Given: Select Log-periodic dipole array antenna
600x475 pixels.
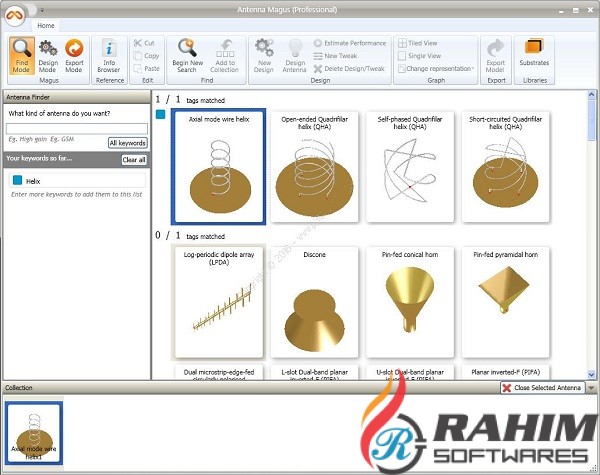Looking at the screenshot, I should 218,302.
